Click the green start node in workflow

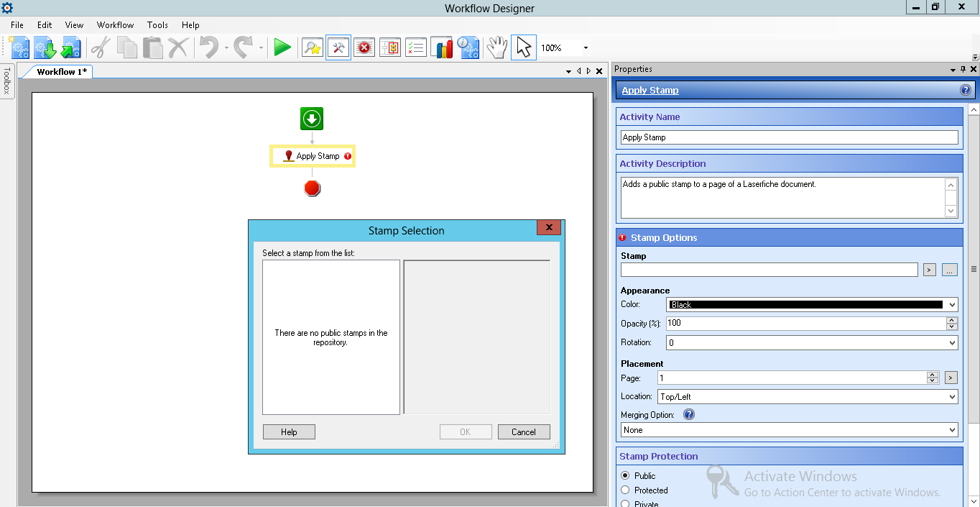[x=312, y=119]
